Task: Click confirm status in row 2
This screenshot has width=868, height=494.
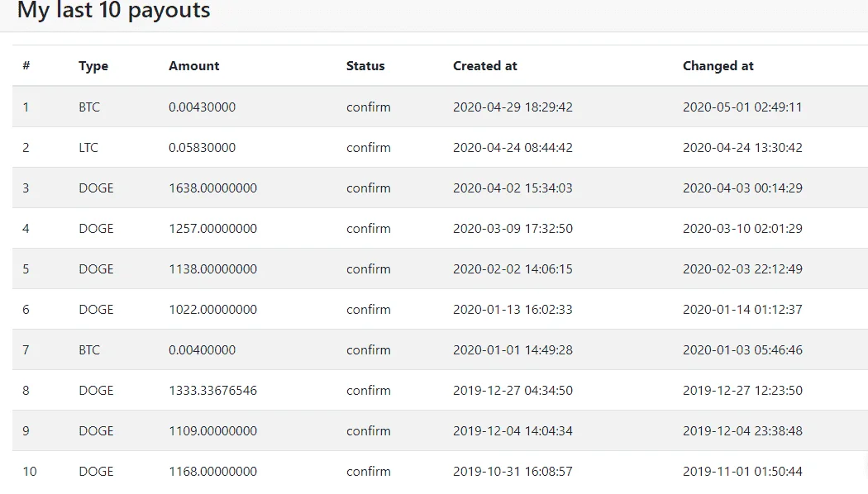Action: [368, 148]
